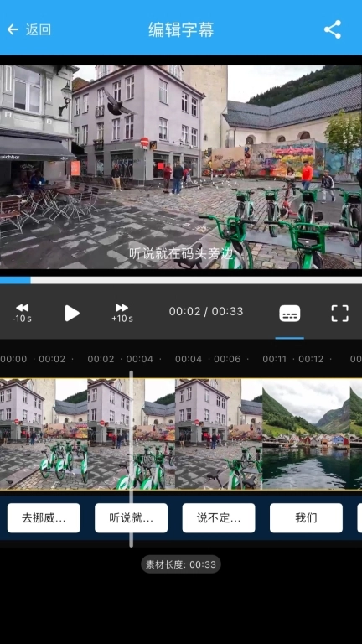
Task: Click the 00:04 · 00:06 timeline label
Action: pyautogui.click(x=208, y=359)
